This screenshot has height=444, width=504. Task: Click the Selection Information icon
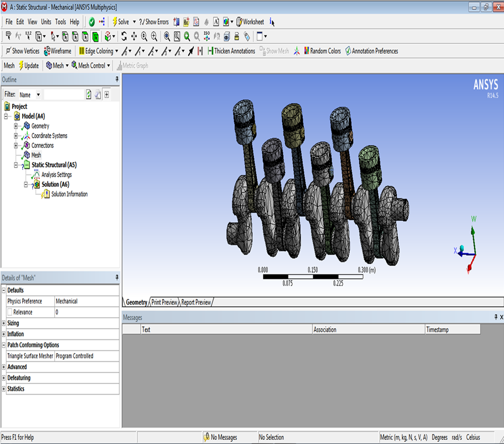click(x=272, y=22)
